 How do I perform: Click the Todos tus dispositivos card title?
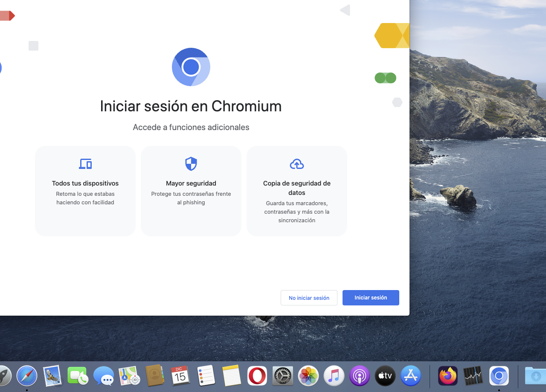[x=85, y=183]
